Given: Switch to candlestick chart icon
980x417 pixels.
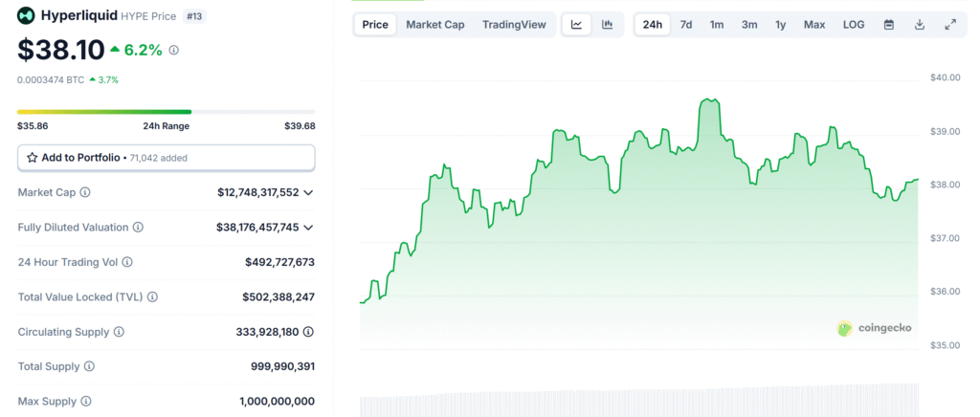Looking at the screenshot, I should (x=607, y=25).
